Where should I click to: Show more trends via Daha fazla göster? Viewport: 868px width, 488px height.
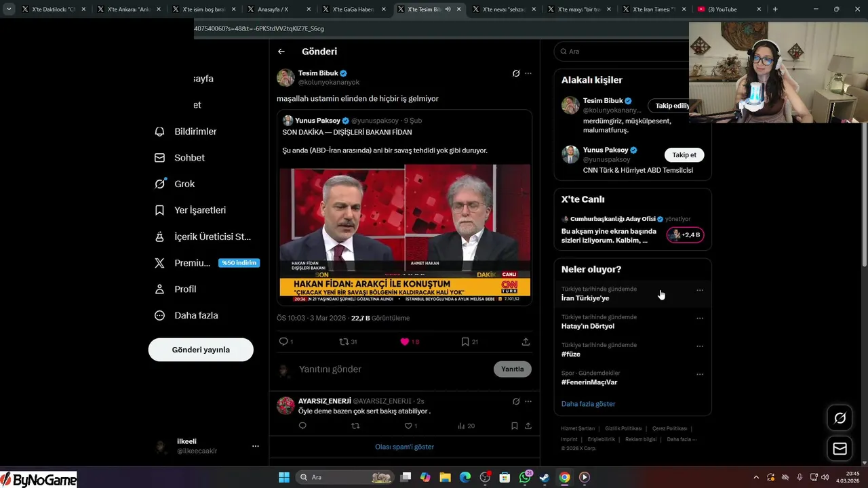(589, 404)
